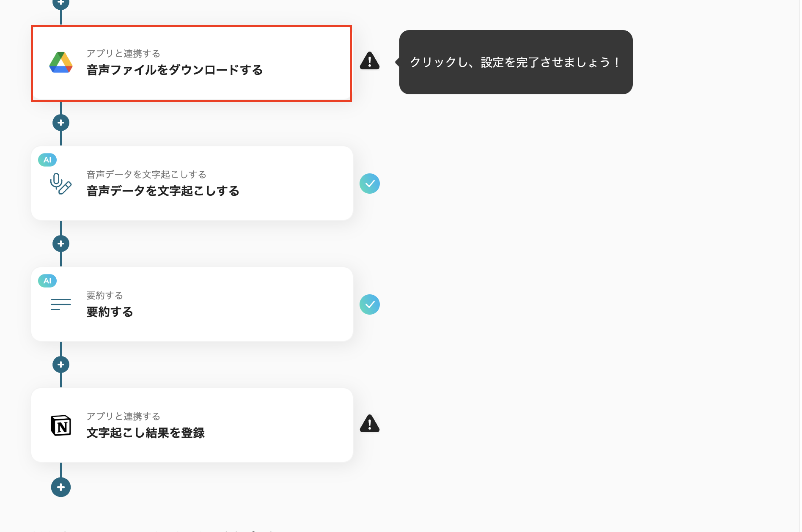
Task: Toggle the completion checkmark on the transcription step
Action: click(370, 183)
